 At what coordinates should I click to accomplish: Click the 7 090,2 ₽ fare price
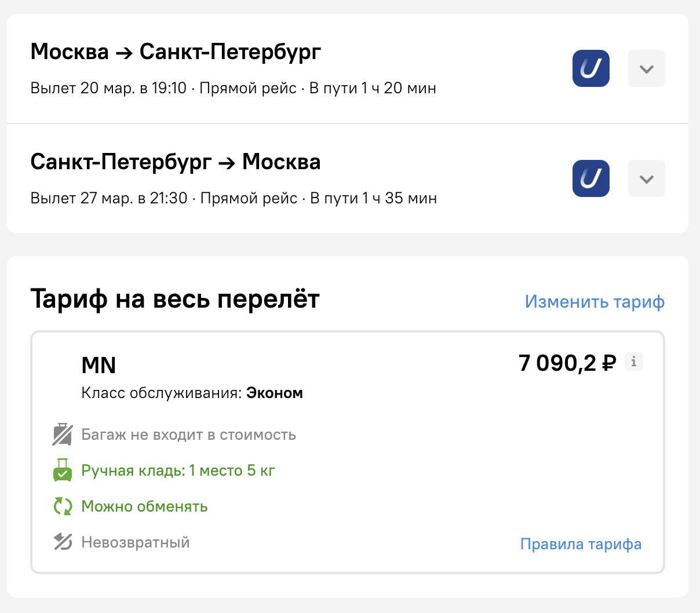pyautogui.click(x=567, y=363)
